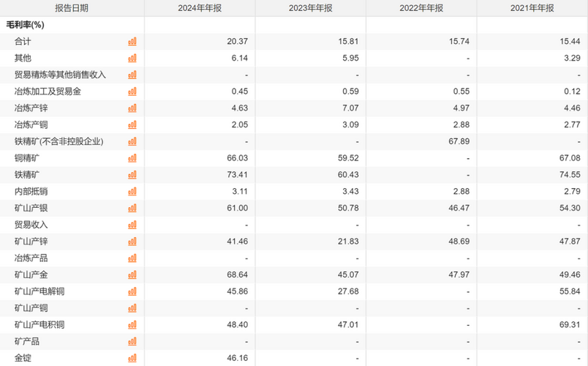Image resolution: width=588 pixels, height=366 pixels.
Task: Select the 69.31 value for 矿山产电积铜
Action: [570, 325]
